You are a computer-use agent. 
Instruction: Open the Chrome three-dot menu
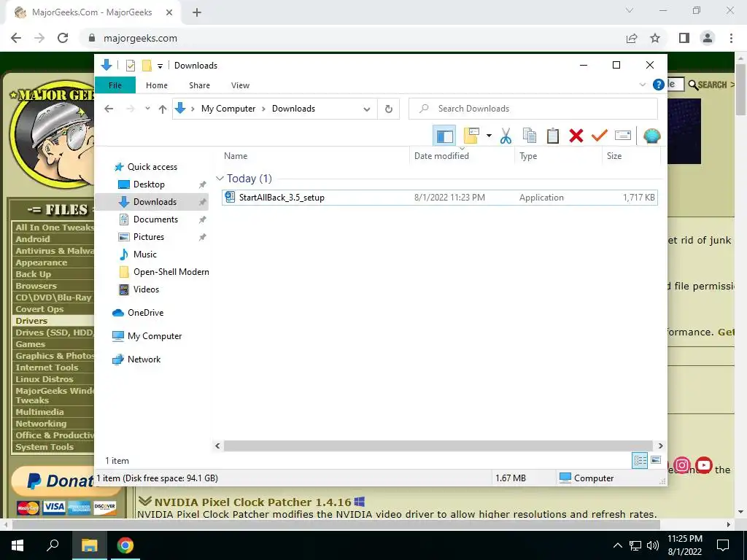click(731, 38)
